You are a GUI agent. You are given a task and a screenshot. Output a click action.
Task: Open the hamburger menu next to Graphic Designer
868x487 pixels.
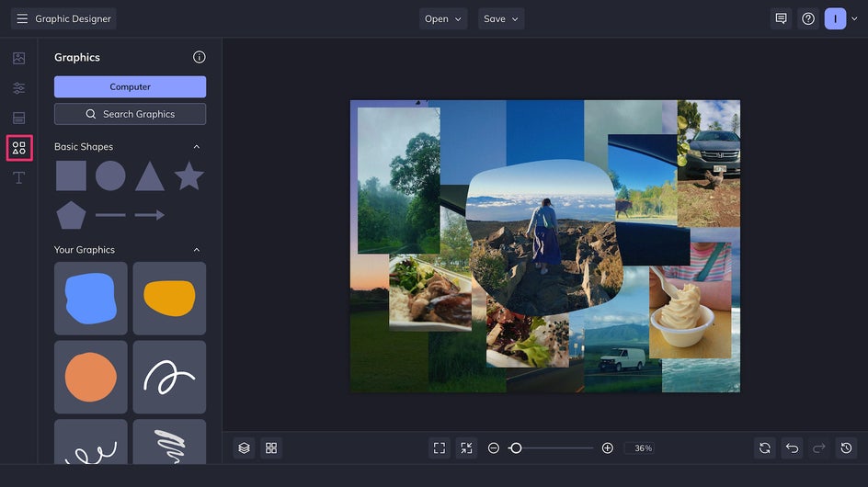[22, 18]
